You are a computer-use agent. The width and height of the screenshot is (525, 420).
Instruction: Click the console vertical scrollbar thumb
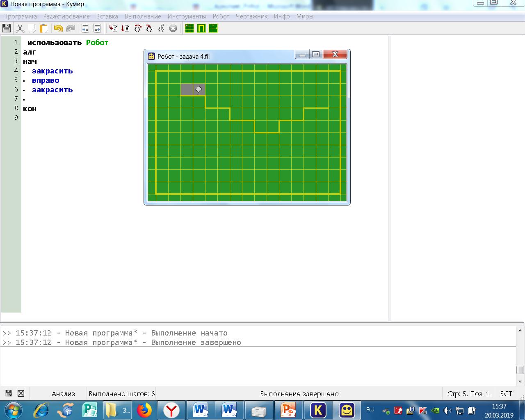point(520,370)
